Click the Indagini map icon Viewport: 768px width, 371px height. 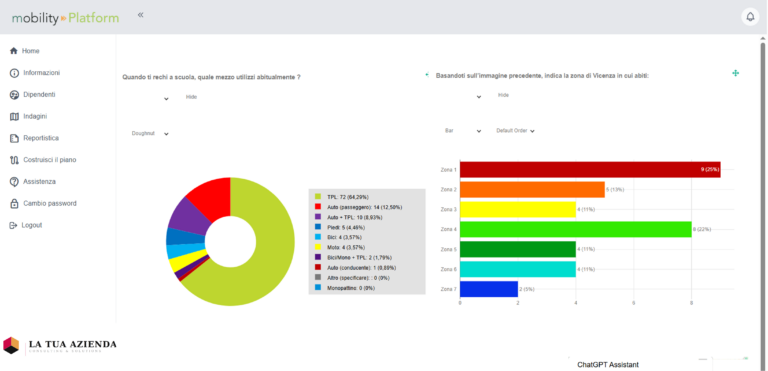[14, 117]
